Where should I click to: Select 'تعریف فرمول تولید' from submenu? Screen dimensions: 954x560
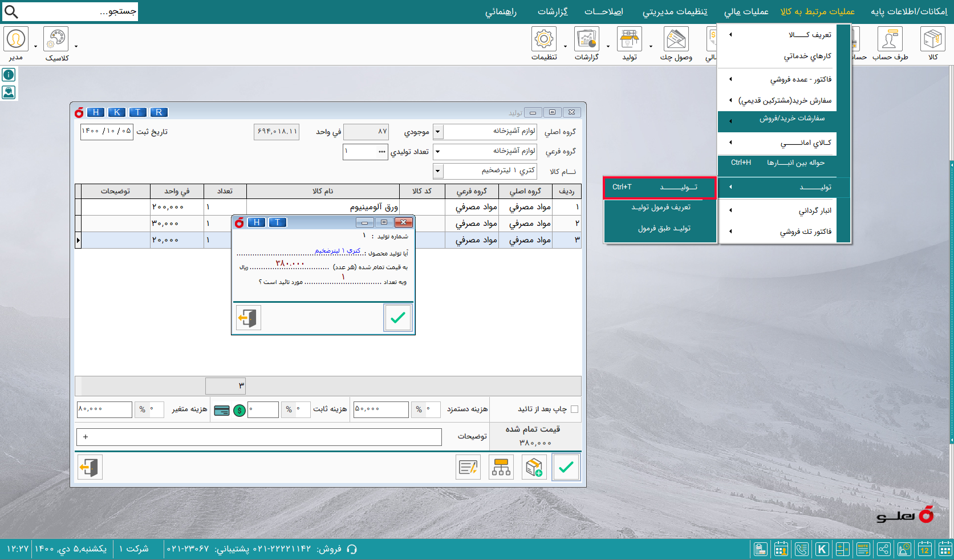pos(660,208)
